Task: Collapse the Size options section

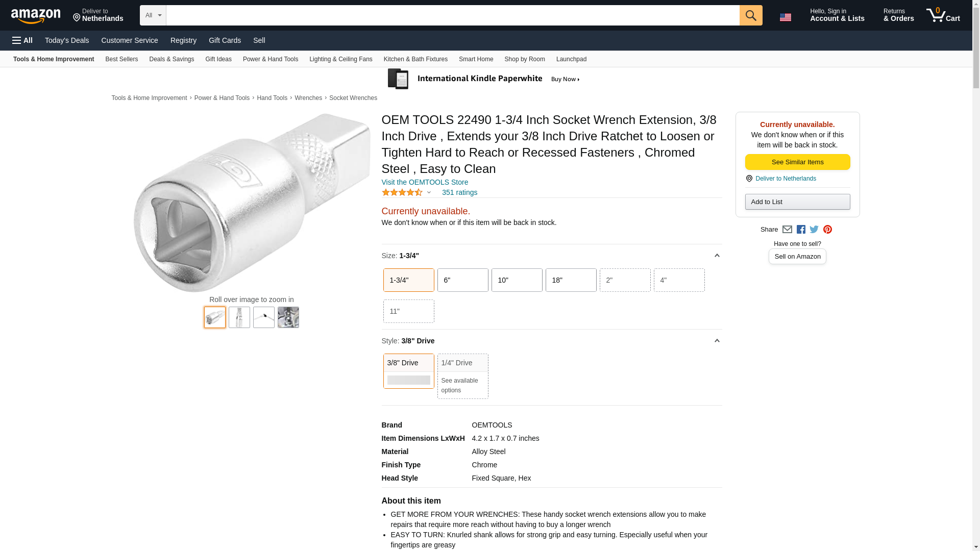Action: (x=717, y=256)
